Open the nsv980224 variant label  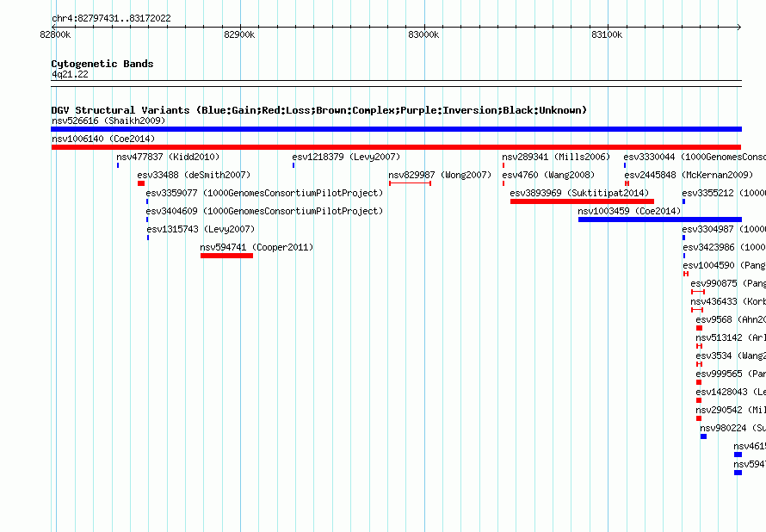(732, 428)
